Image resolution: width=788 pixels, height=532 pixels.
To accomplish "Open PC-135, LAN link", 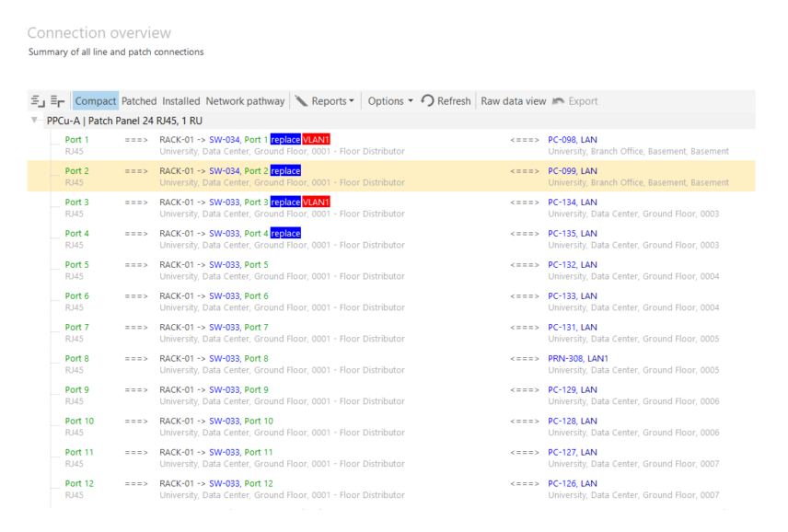I will pyautogui.click(x=573, y=233).
